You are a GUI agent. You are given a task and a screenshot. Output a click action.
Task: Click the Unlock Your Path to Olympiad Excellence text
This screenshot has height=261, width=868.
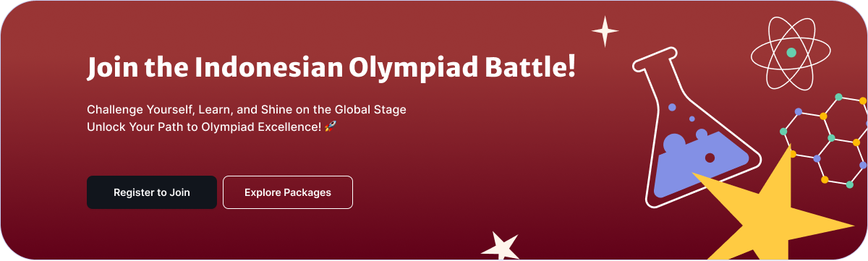click(x=203, y=127)
